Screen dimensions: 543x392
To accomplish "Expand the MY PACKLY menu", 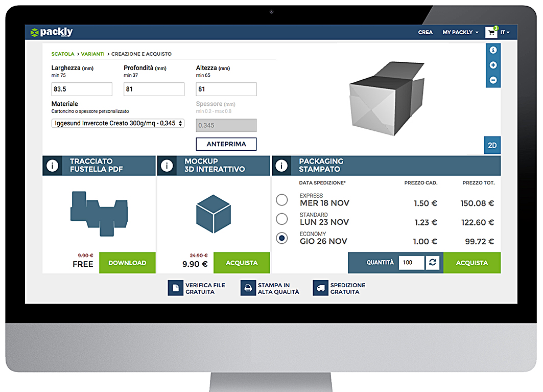I will (x=460, y=32).
